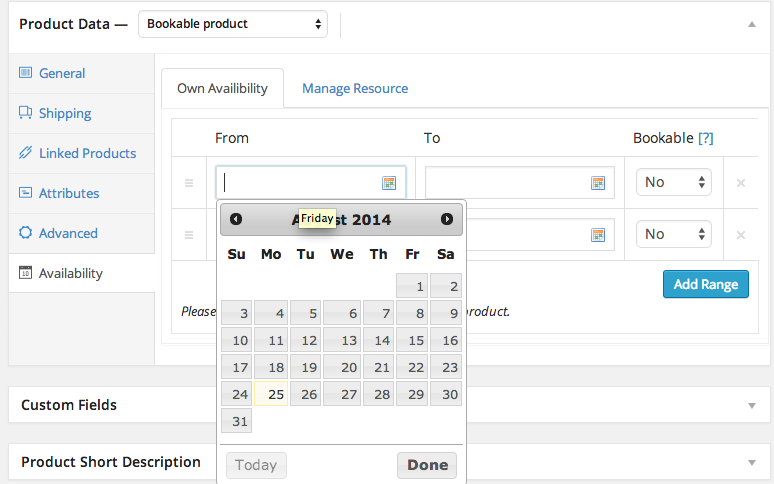
Task: Open the Linked Products section
Action: tap(86, 153)
